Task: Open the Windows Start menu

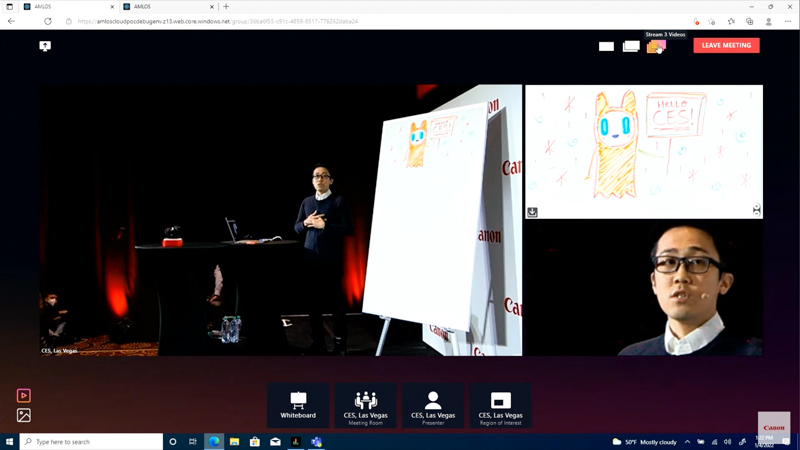Action: (9, 442)
